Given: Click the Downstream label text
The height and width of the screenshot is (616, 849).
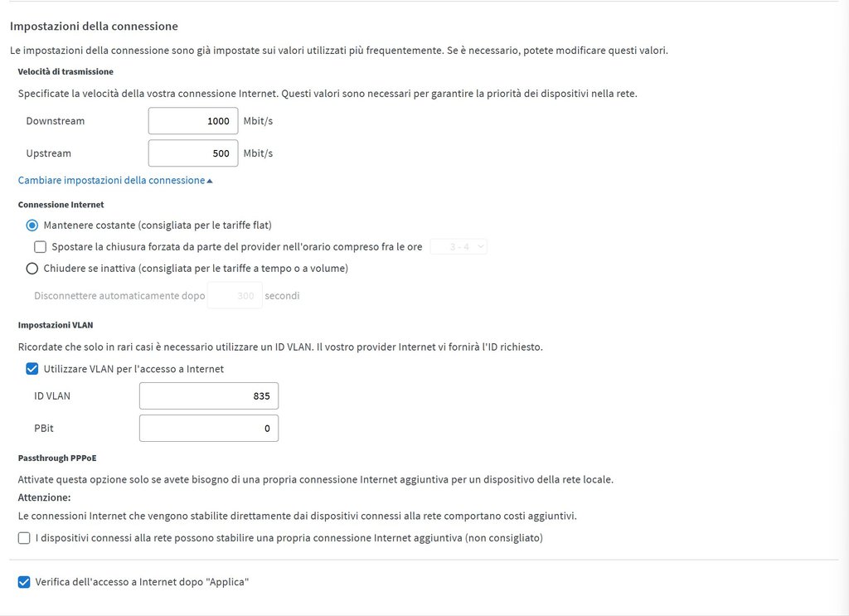Looking at the screenshot, I should click(x=56, y=121).
